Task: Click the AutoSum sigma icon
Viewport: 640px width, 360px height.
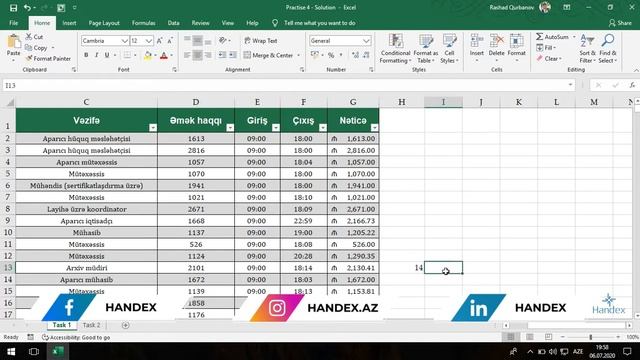Action: coord(540,37)
